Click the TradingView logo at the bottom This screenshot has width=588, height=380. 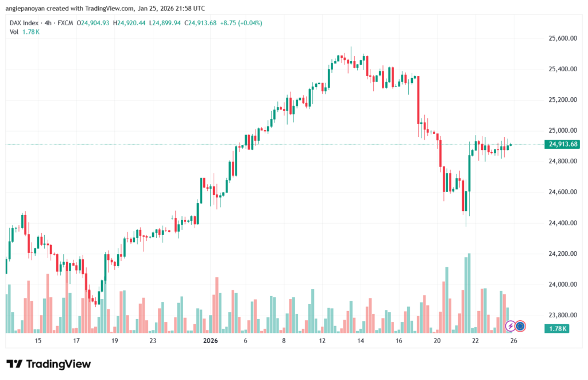point(49,364)
